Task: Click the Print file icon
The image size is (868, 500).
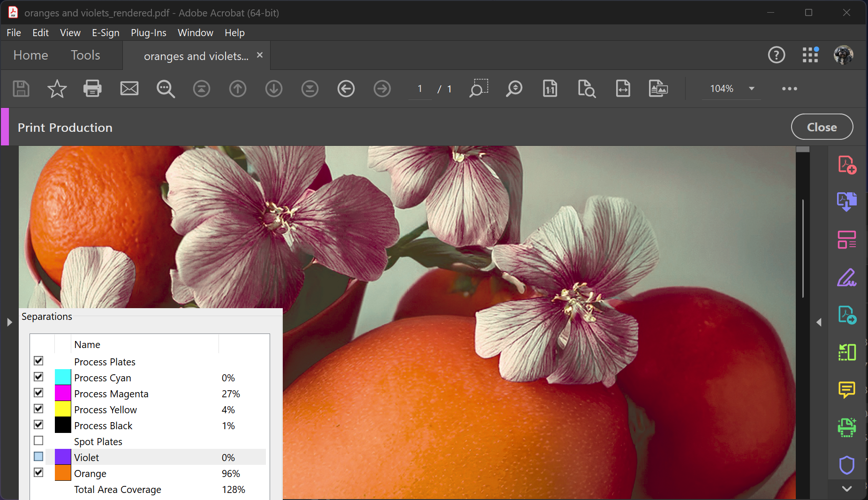Action: [92, 89]
